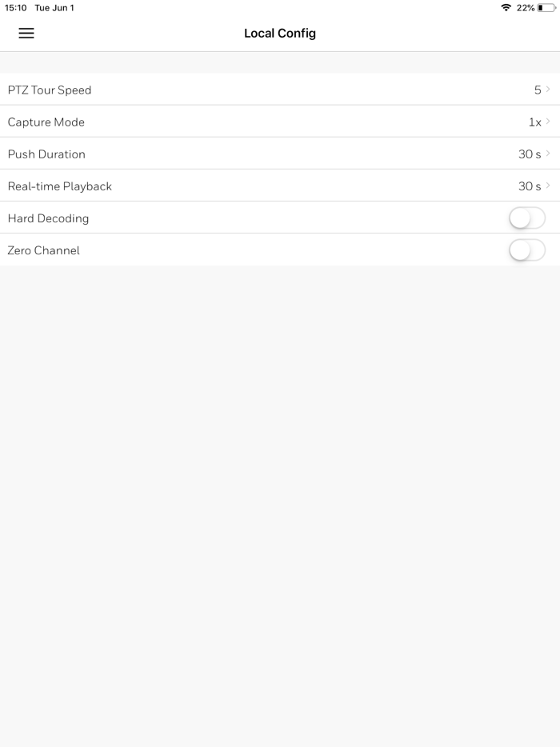560x747 pixels.
Task: Click the chevron next to Push Duration
Action: [x=550, y=154]
